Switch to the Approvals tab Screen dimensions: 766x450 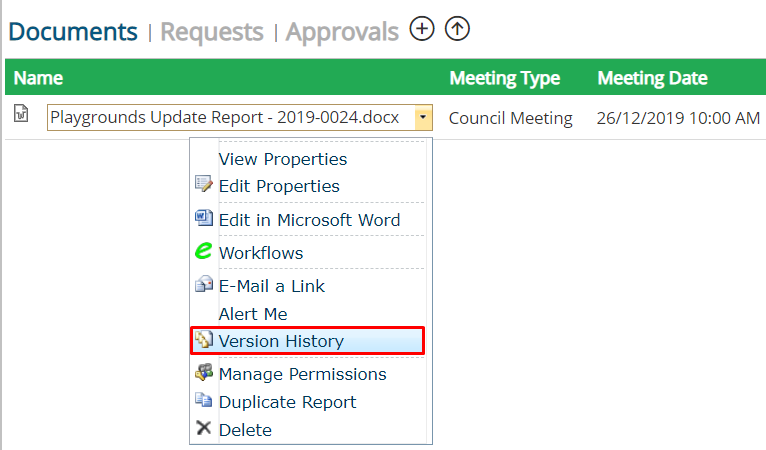click(342, 32)
